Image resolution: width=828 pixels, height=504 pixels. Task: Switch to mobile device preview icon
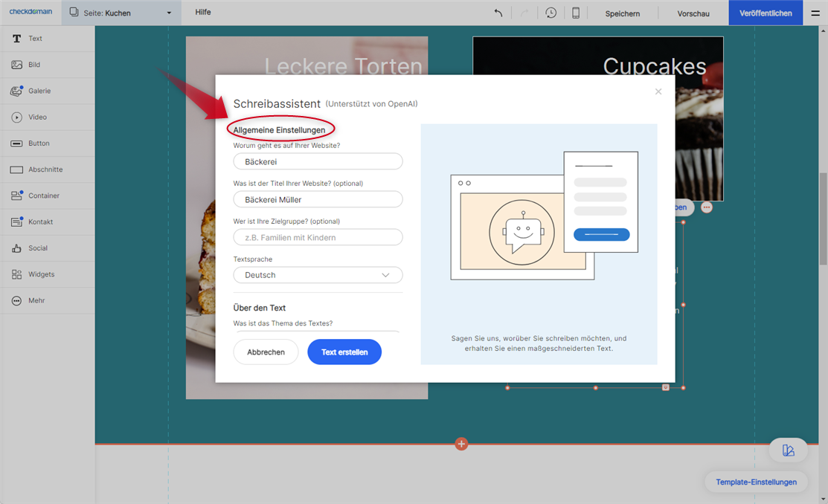(x=575, y=13)
